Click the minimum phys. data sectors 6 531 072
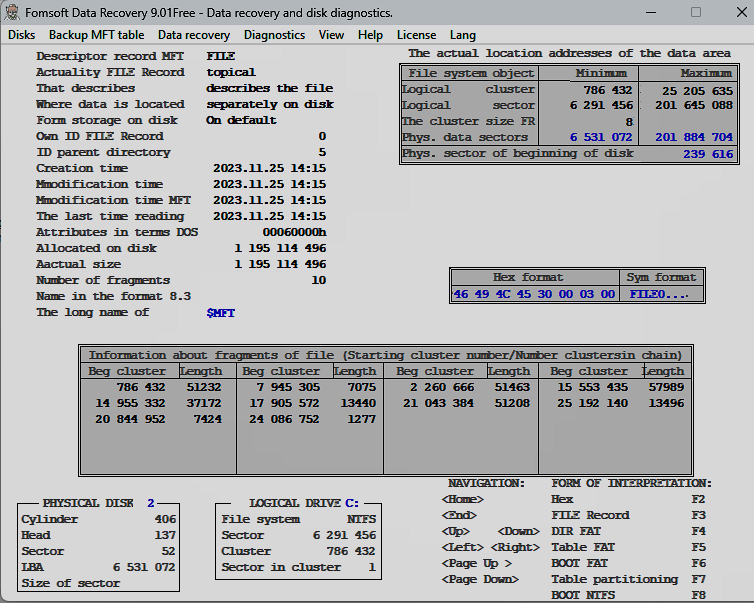The image size is (754, 603). coord(601,137)
